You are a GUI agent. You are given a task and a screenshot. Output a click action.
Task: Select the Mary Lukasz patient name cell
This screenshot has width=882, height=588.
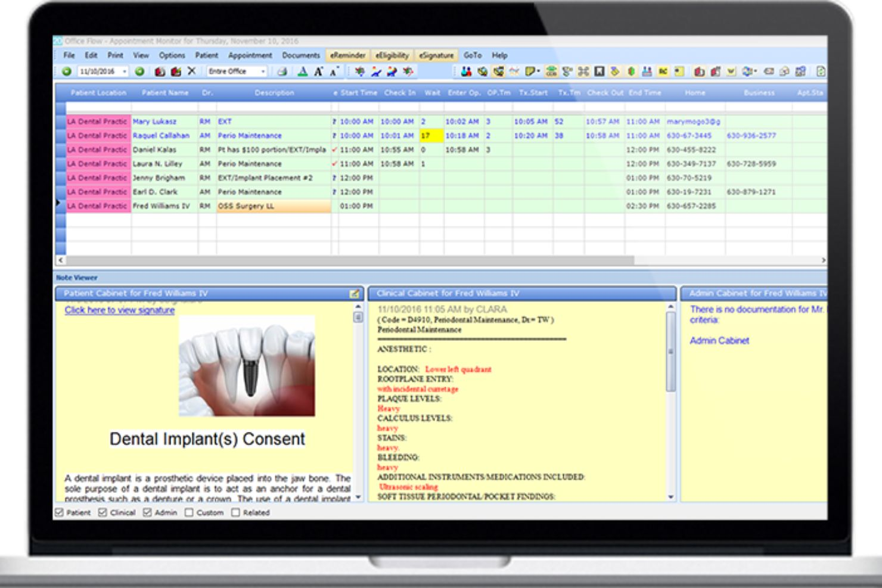164,122
